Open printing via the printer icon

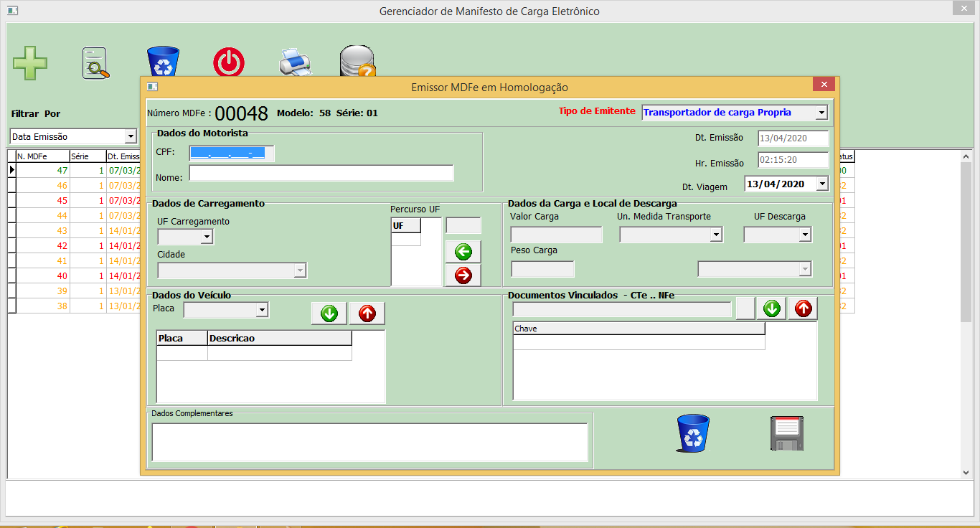tap(296, 63)
